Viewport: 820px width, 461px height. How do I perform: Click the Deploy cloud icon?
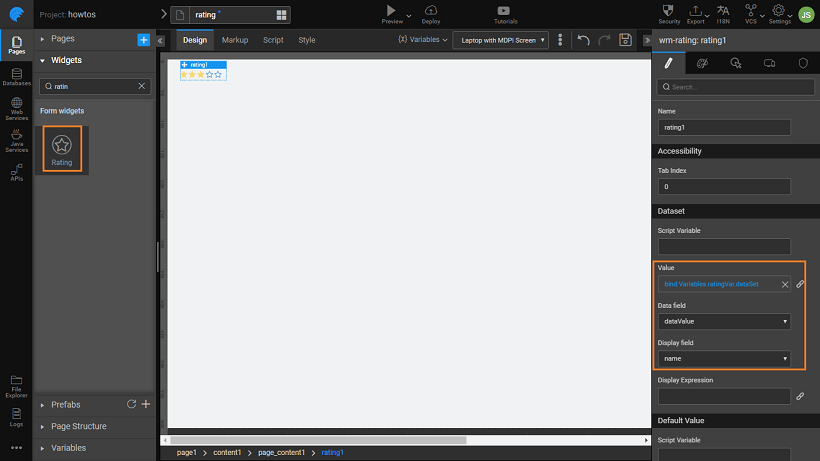tap(431, 11)
